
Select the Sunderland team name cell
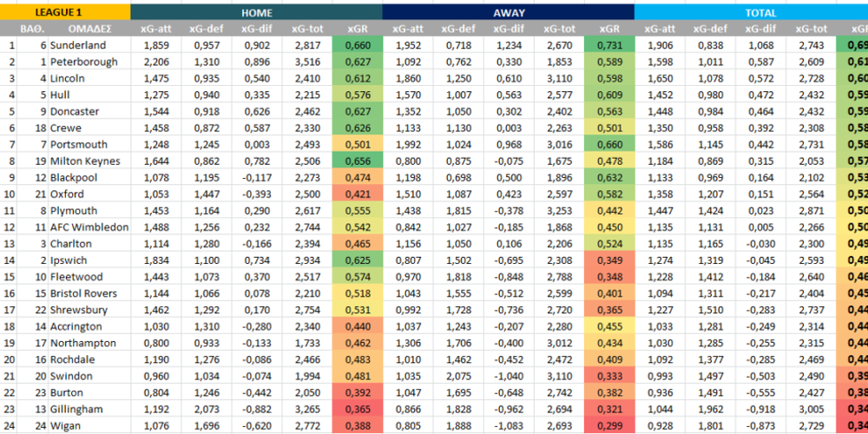click(x=78, y=45)
